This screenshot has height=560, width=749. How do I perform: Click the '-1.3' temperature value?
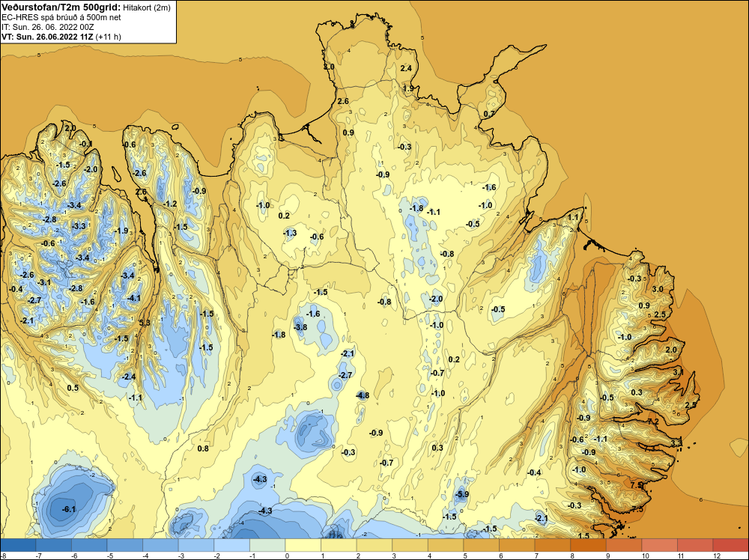click(289, 233)
